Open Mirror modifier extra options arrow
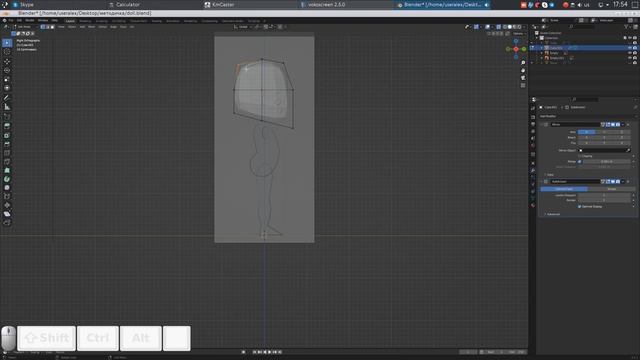Viewport: 640px width, 360px height. (x=623, y=124)
